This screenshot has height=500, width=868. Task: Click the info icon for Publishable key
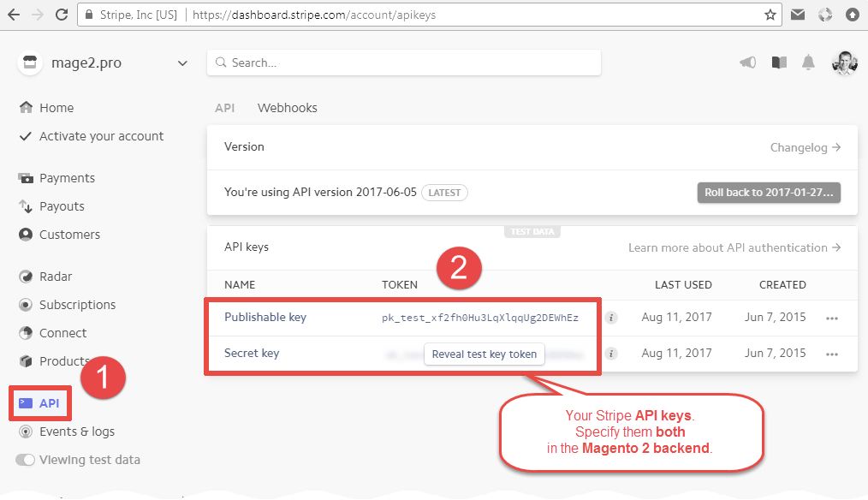coord(611,318)
